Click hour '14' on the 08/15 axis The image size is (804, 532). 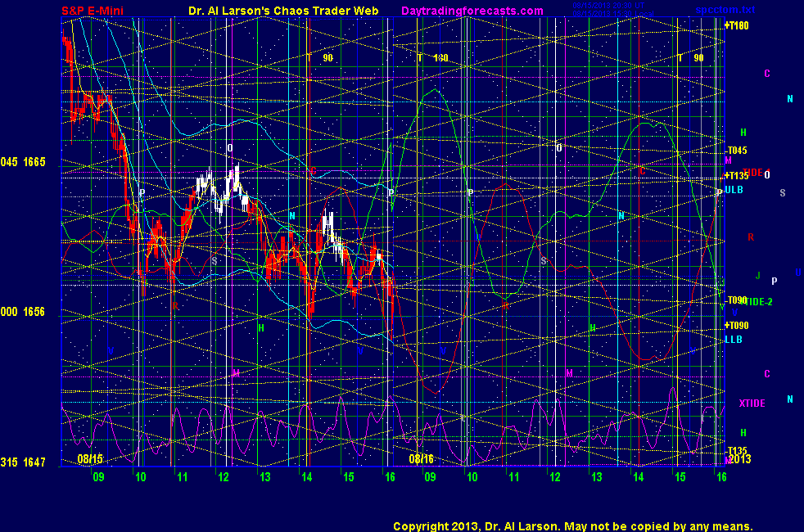[x=307, y=477]
